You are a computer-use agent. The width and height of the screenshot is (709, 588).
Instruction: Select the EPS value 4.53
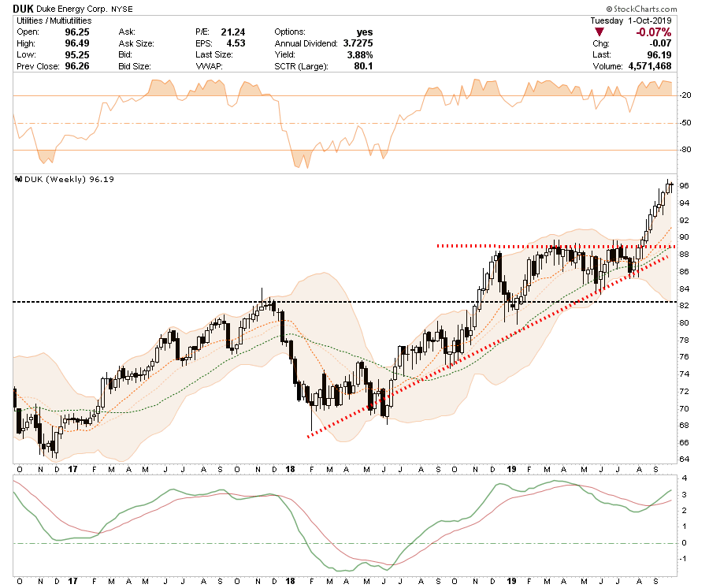tap(236, 43)
